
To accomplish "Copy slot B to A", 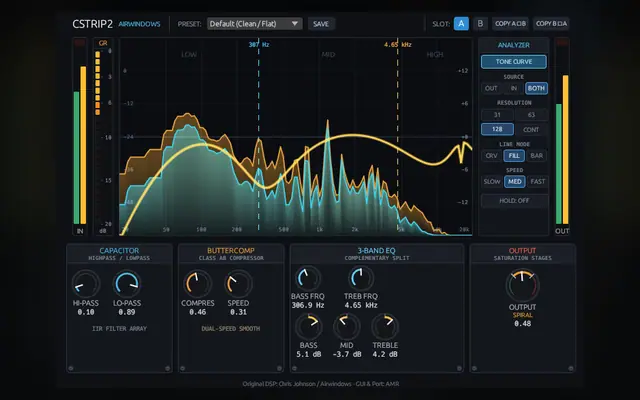I will click(x=551, y=24).
